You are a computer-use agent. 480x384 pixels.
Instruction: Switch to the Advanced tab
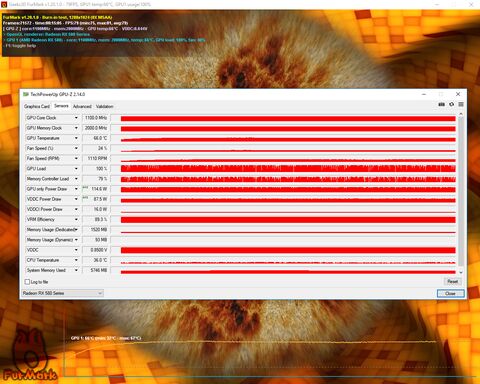point(82,106)
